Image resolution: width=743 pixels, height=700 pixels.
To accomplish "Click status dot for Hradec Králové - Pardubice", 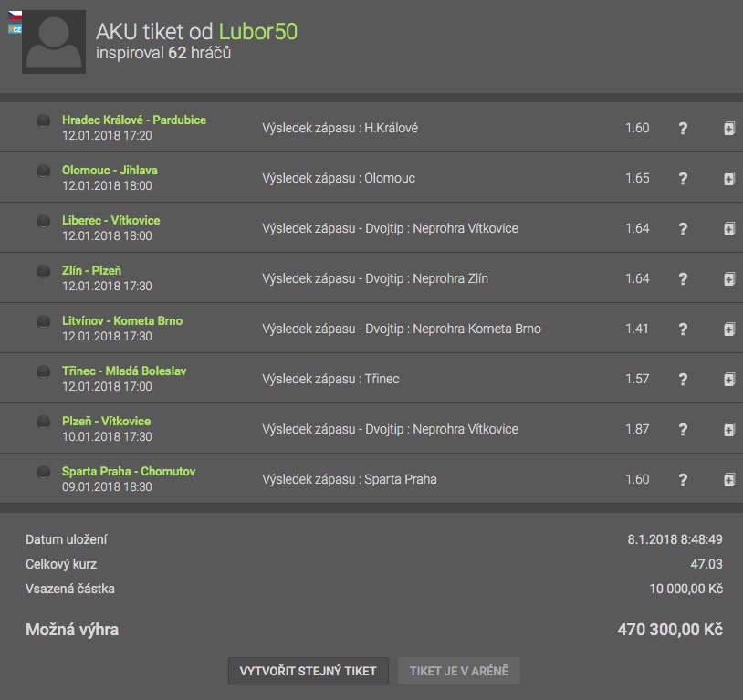I will (43, 121).
